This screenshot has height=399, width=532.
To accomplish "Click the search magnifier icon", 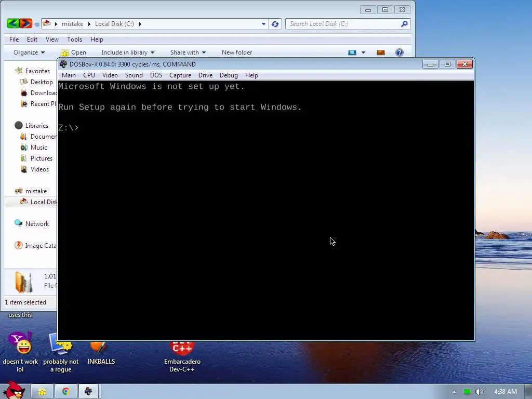I will pos(404,24).
